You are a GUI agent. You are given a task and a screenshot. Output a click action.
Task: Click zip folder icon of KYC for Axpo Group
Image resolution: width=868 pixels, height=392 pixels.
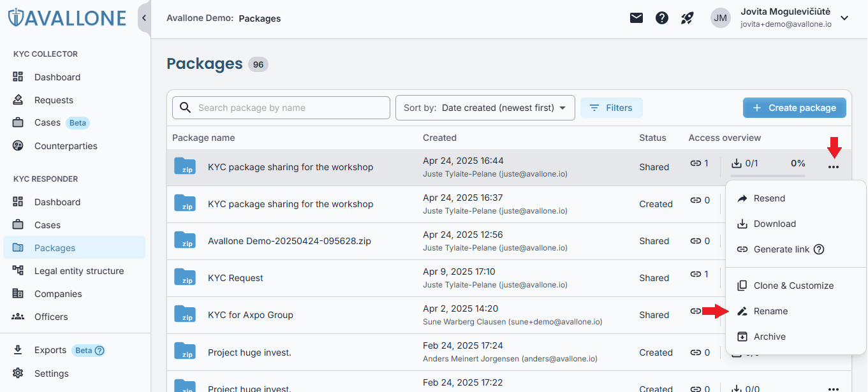(185, 314)
